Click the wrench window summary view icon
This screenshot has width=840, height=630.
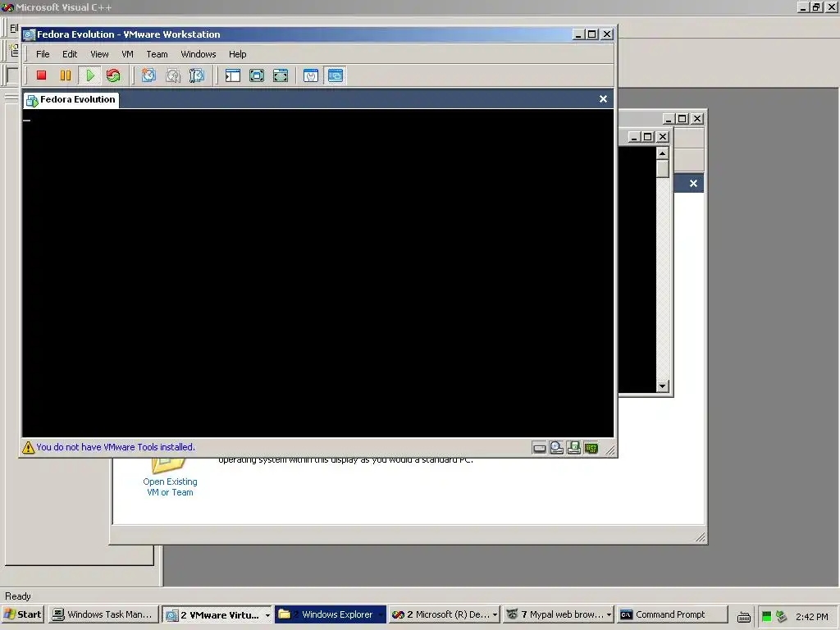(x=311, y=75)
